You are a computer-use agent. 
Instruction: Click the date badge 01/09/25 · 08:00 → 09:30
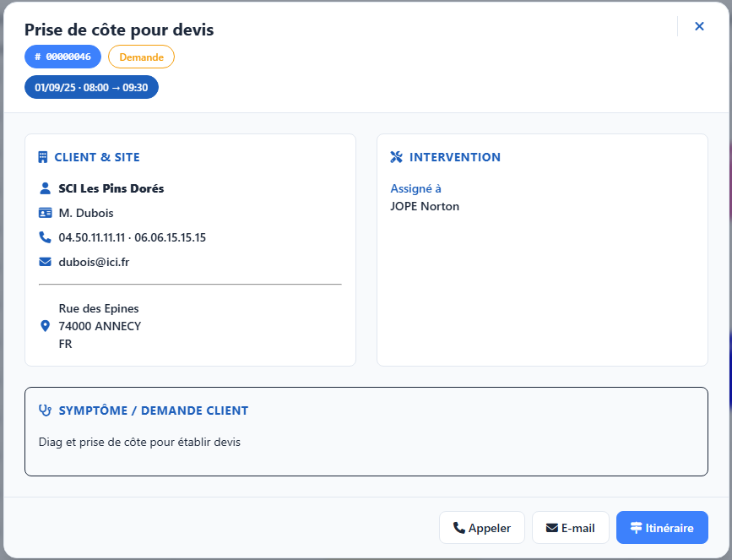coord(91,86)
